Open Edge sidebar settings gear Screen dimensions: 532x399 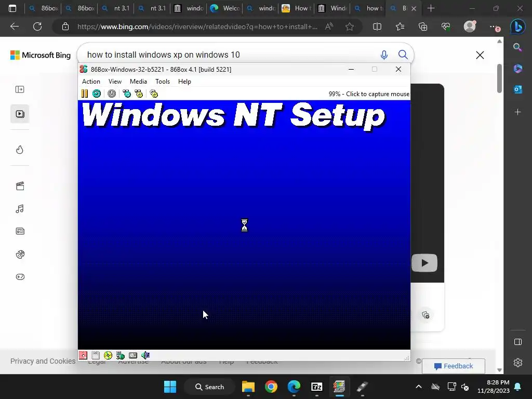(518, 363)
